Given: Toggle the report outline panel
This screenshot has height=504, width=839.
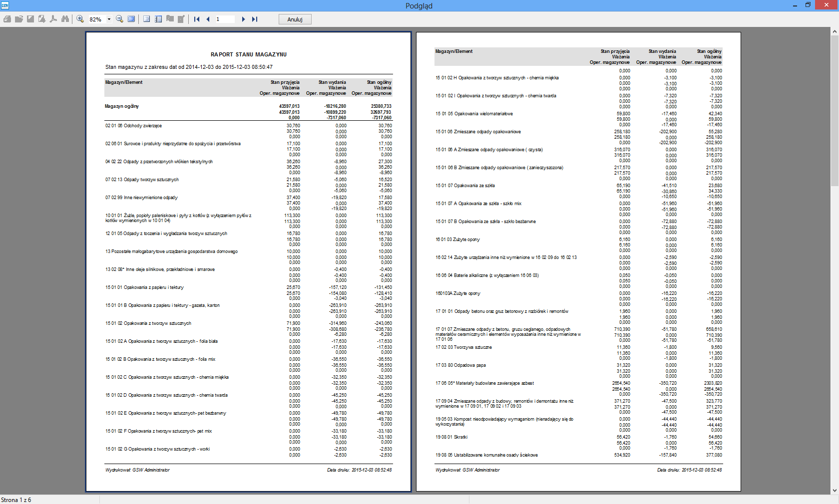Looking at the screenshot, I should coord(147,19).
